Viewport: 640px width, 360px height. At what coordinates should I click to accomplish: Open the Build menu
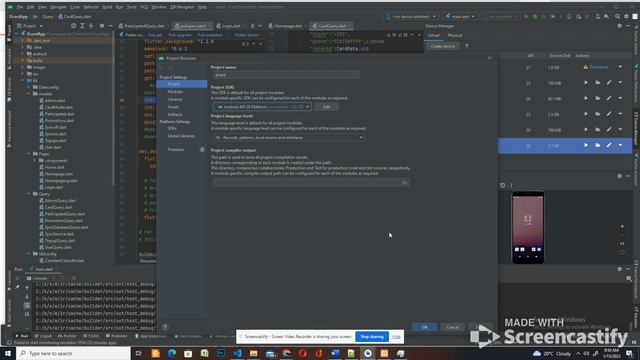pos(107,7)
